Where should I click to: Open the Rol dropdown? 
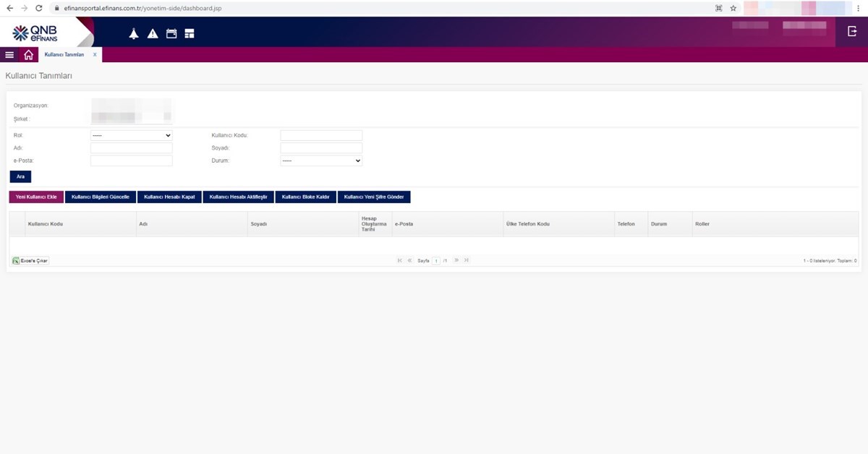coord(132,135)
